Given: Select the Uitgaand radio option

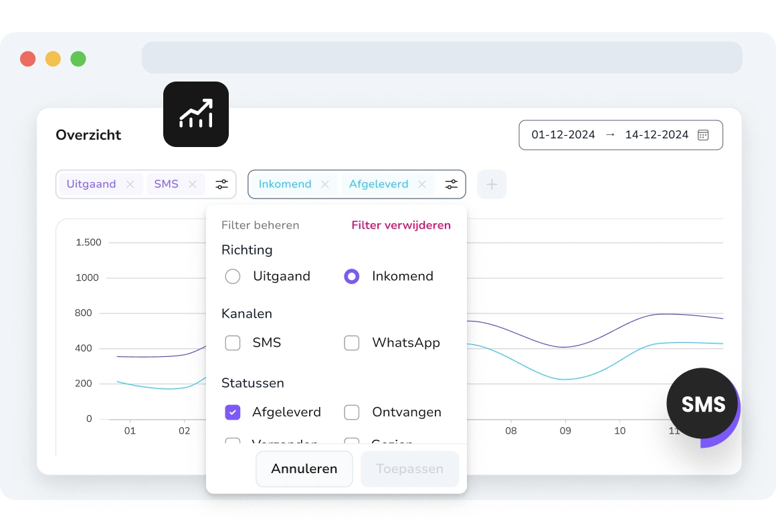Looking at the screenshot, I should pyautogui.click(x=233, y=277).
